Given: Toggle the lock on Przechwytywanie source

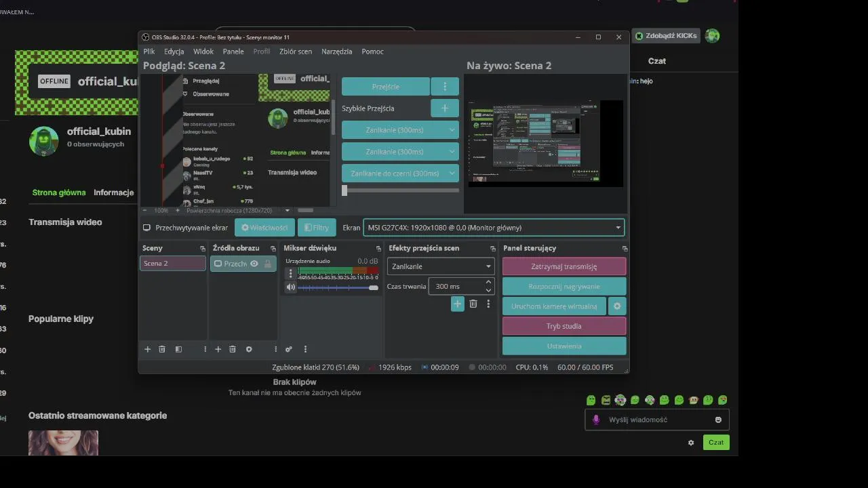Looking at the screenshot, I should [268, 264].
